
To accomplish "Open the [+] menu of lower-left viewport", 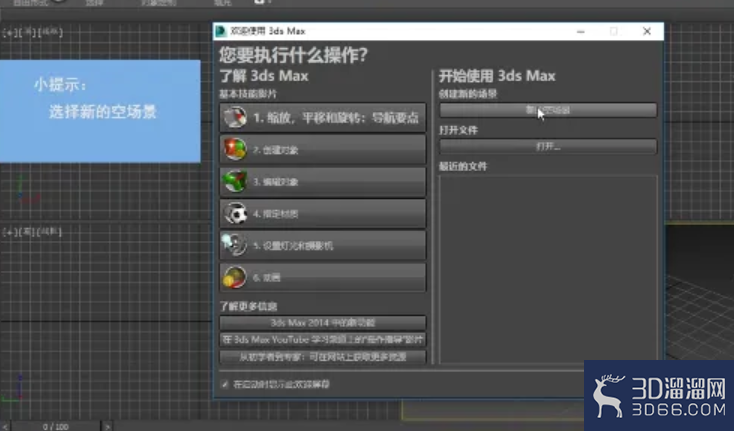I will click(8, 232).
